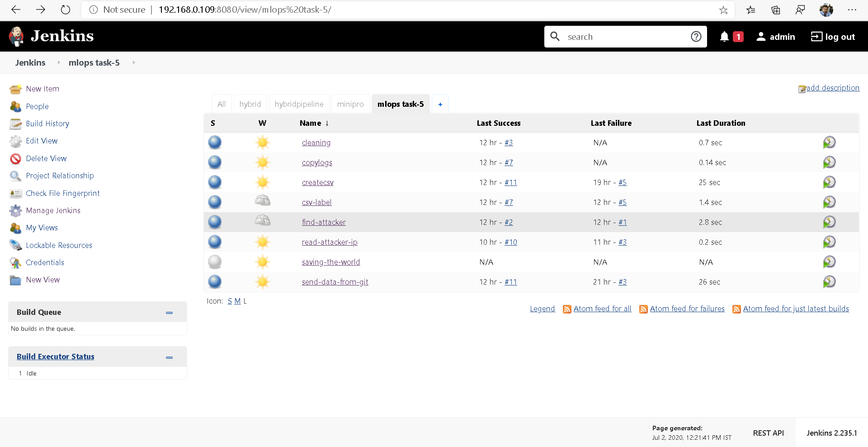Click the Manage Jenkins gear icon
Image resolution: width=868 pixels, height=447 pixels.
(x=15, y=210)
